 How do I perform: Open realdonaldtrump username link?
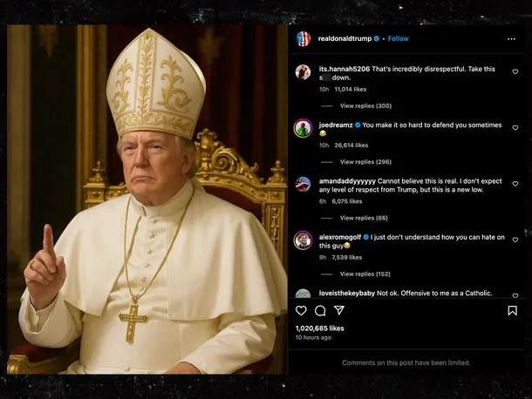point(344,38)
